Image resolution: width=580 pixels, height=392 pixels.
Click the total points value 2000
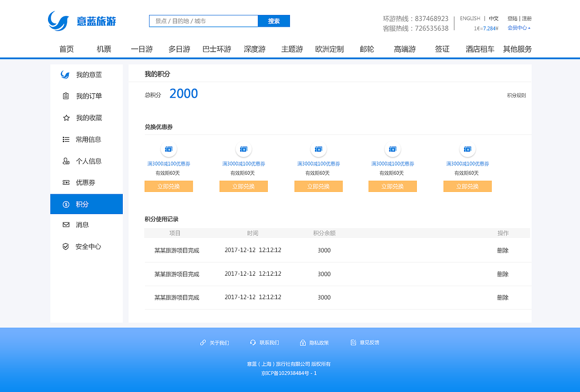(184, 94)
